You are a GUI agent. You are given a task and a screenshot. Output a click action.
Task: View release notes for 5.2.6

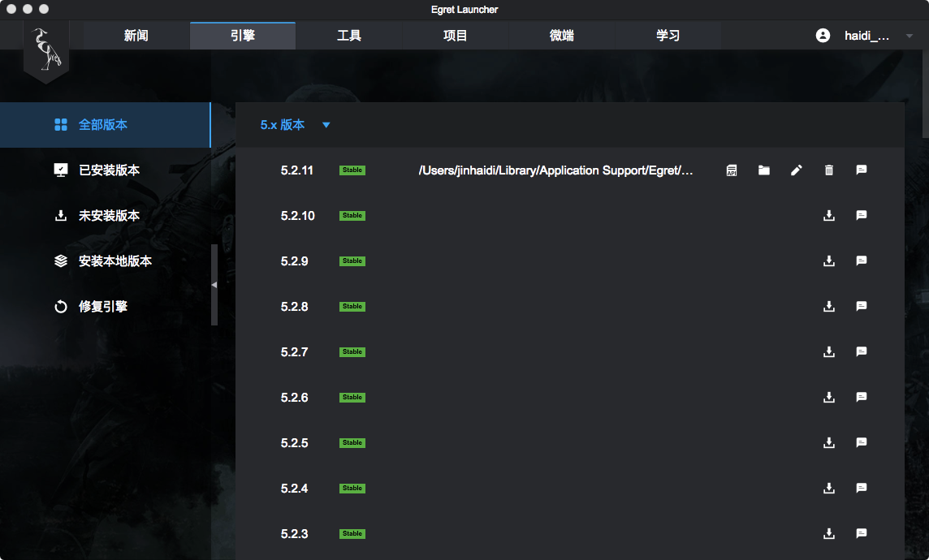[862, 397]
